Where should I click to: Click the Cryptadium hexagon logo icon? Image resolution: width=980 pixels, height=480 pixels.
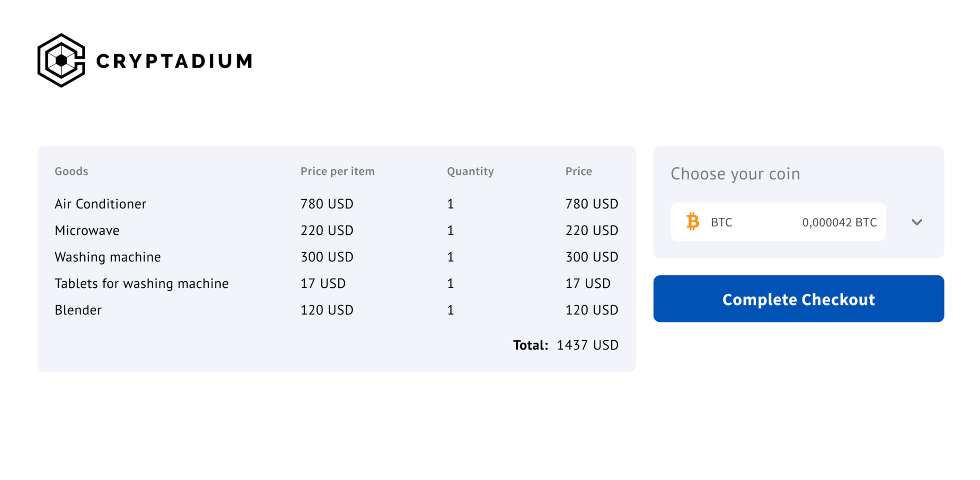(x=61, y=60)
